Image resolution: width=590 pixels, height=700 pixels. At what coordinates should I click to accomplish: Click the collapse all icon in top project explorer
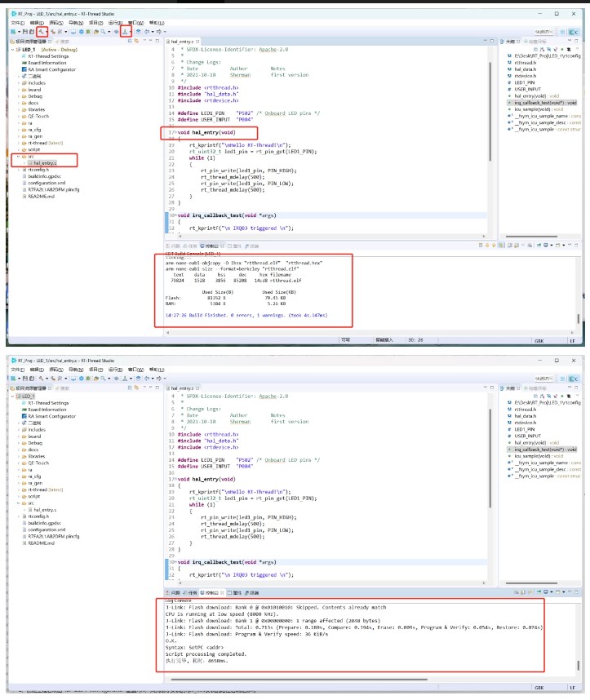tap(130, 41)
